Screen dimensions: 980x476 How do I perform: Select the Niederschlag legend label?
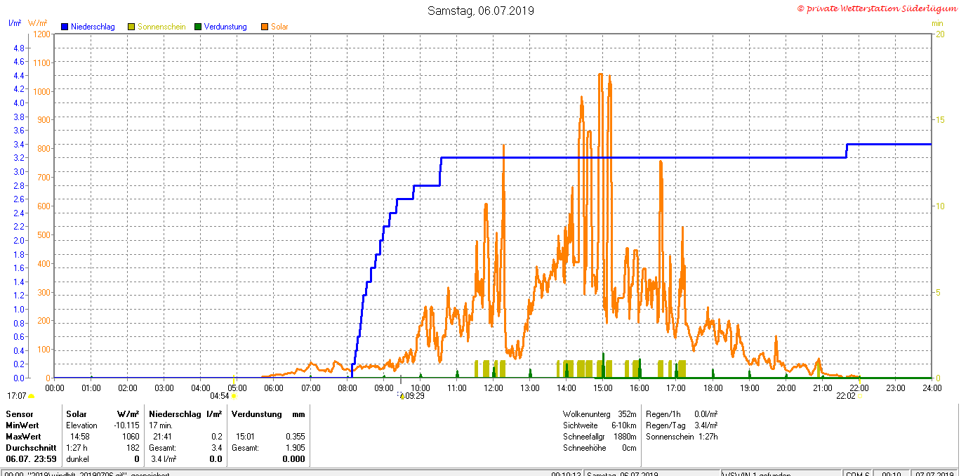pyautogui.click(x=93, y=27)
